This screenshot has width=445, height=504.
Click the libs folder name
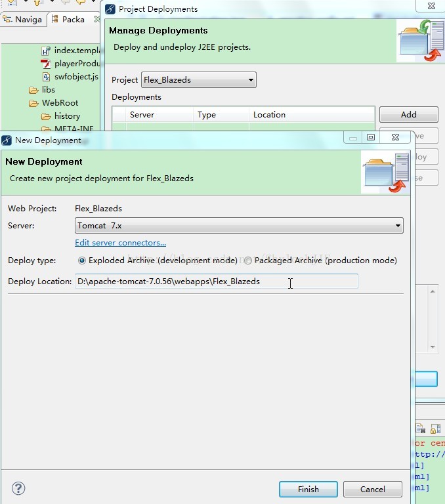click(48, 90)
